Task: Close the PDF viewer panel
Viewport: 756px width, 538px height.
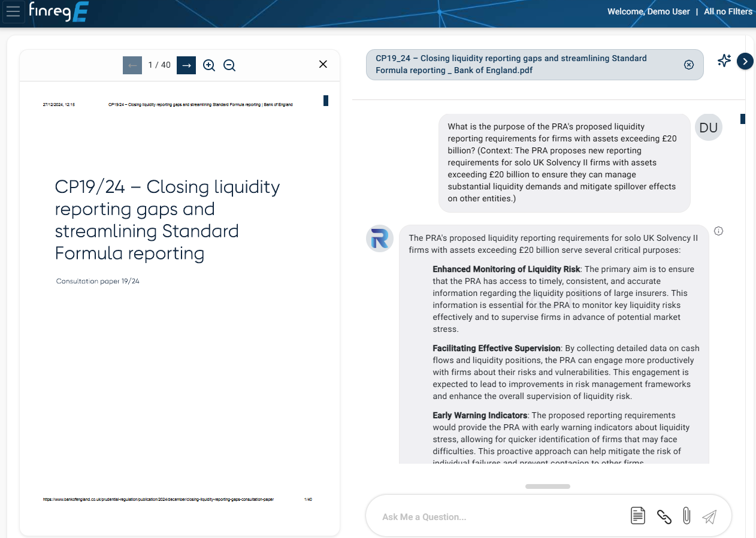Action: coord(323,64)
